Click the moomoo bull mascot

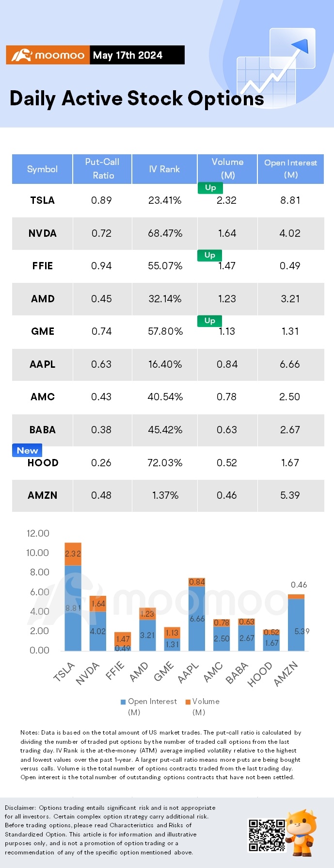coord(302,832)
